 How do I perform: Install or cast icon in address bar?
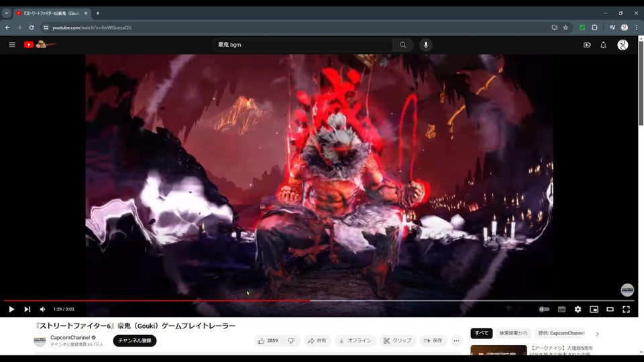click(x=555, y=27)
